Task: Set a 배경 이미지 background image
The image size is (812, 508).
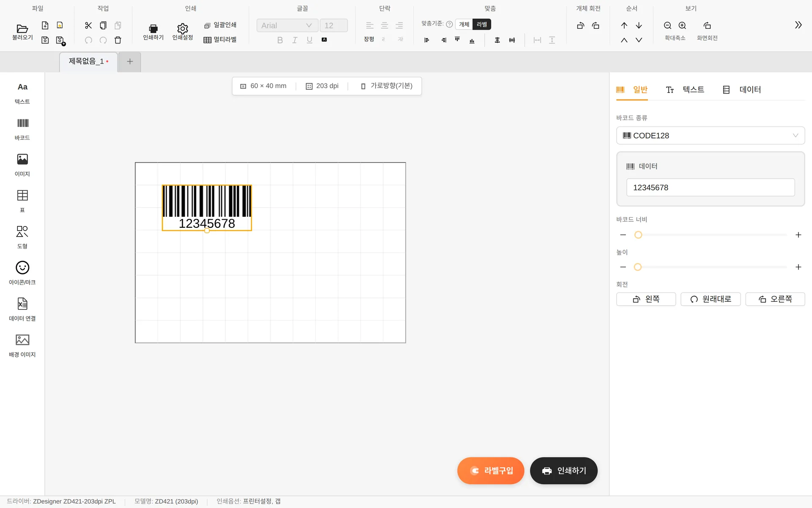Action: pos(22,346)
